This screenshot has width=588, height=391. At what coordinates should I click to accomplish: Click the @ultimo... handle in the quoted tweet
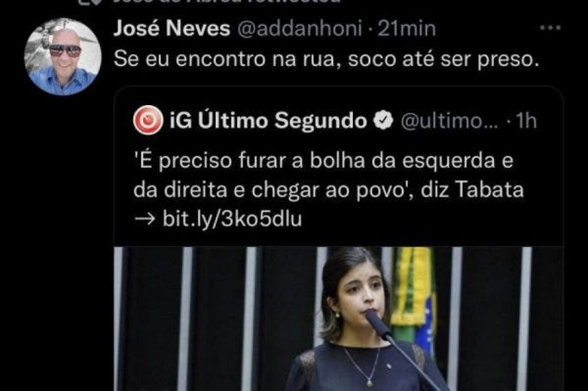pyautogui.click(x=450, y=120)
